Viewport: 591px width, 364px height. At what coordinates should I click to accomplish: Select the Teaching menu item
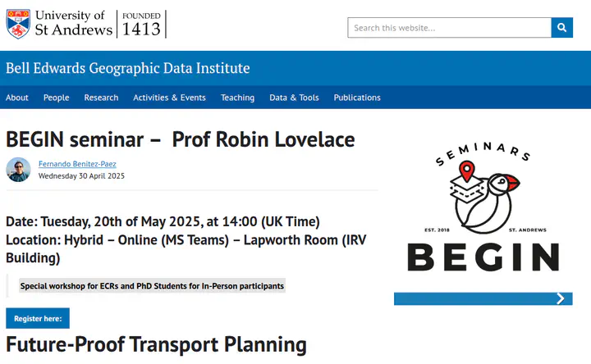pos(237,98)
